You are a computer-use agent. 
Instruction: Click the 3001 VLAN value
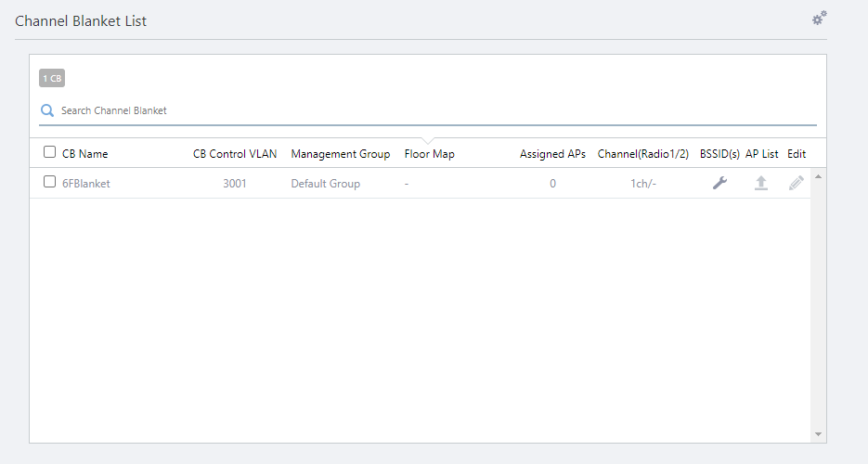pyautogui.click(x=235, y=184)
